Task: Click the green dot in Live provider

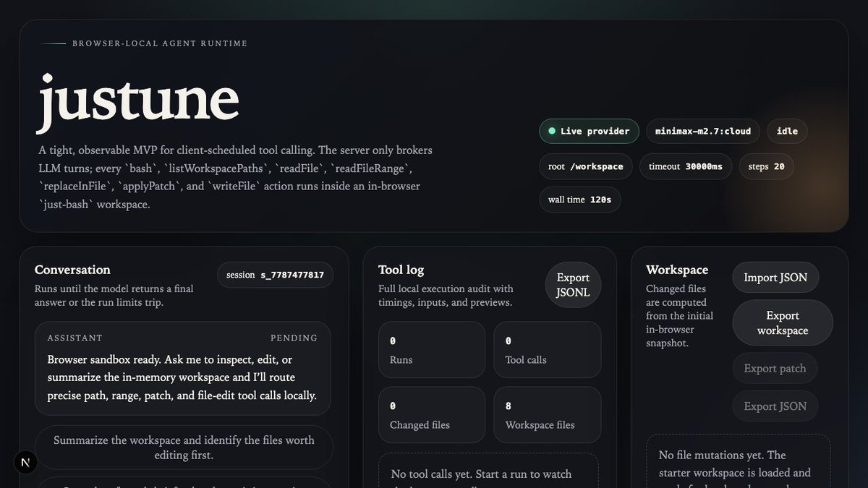Action: point(552,131)
